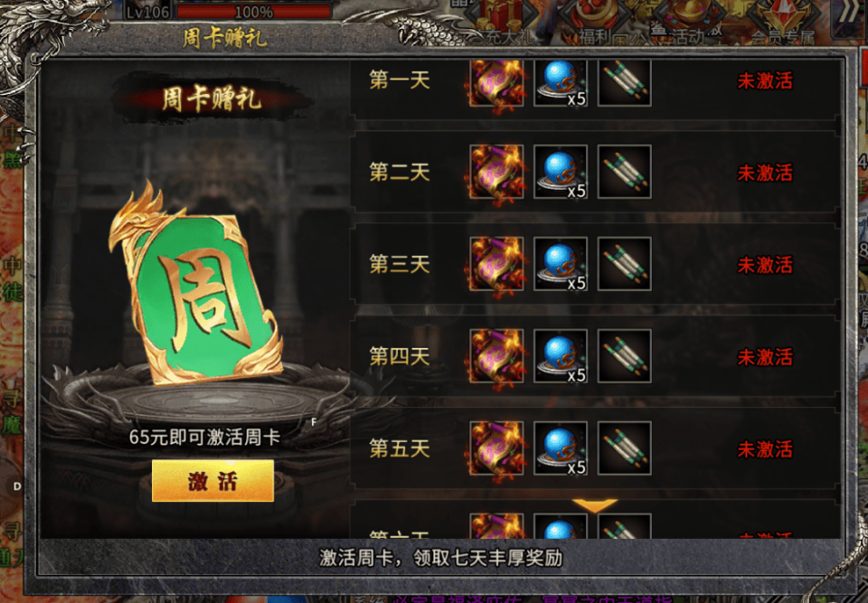Select the blue orb x5 reward on 第三天
868x603 pixels.
[561, 264]
